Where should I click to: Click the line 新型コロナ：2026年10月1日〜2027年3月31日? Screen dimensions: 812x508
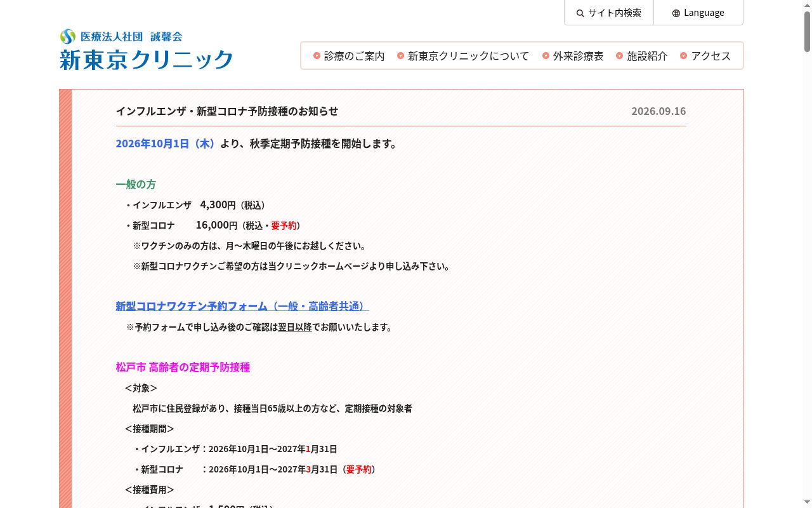(254, 469)
